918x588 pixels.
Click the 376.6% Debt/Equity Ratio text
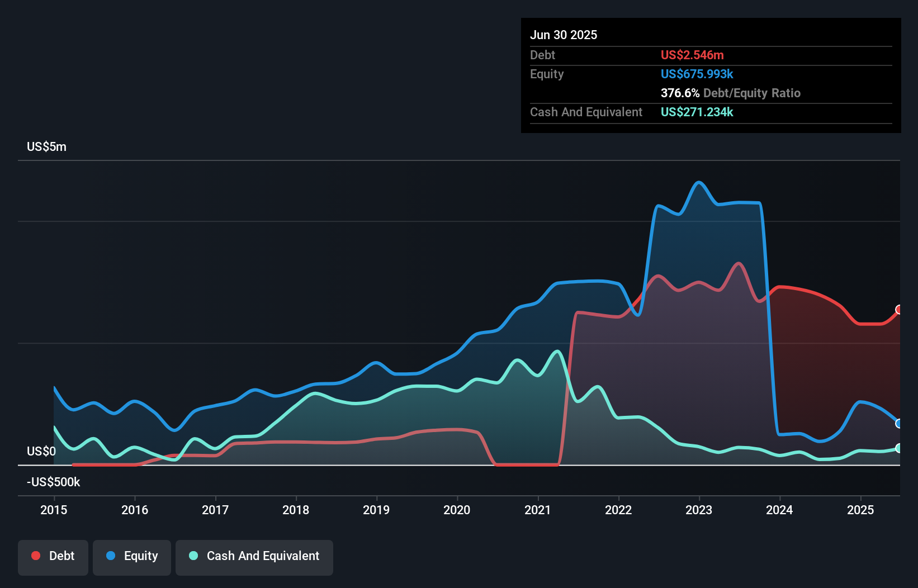[731, 93]
